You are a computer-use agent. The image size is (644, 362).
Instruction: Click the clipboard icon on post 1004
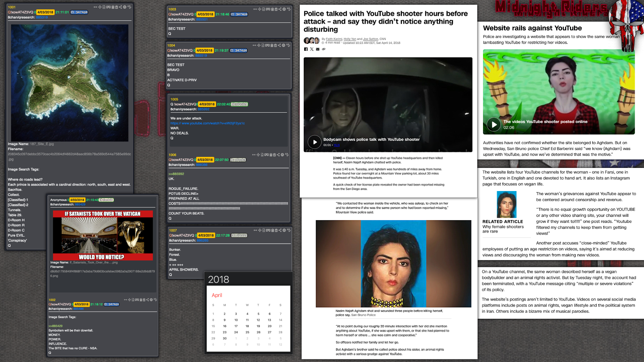point(272,45)
